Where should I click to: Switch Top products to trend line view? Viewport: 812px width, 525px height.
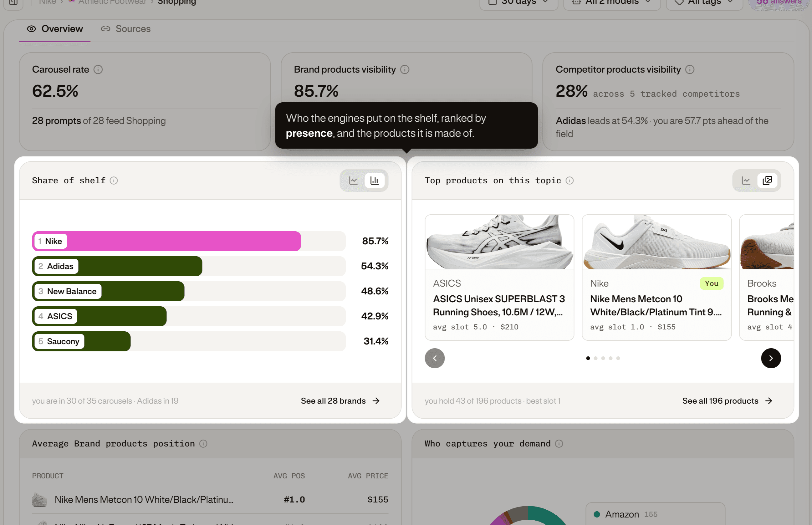(x=746, y=181)
